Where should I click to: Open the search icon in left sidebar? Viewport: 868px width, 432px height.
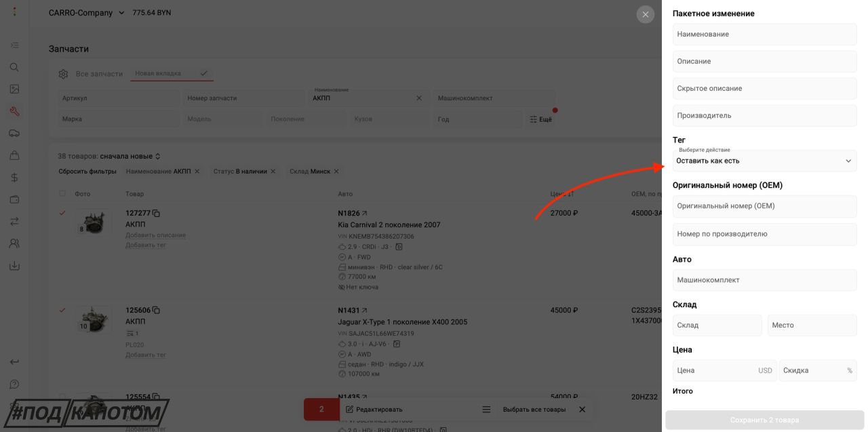coord(14,67)
